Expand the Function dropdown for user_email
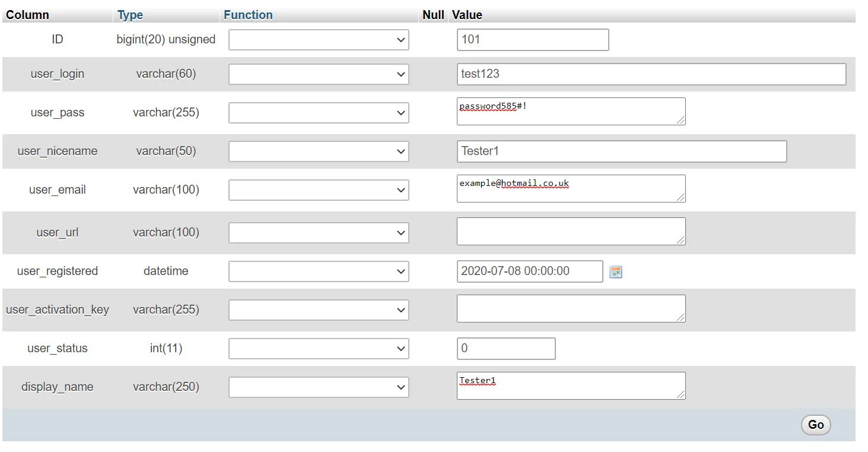The width and height of the screenshot is (868, 452). point(319,190)
